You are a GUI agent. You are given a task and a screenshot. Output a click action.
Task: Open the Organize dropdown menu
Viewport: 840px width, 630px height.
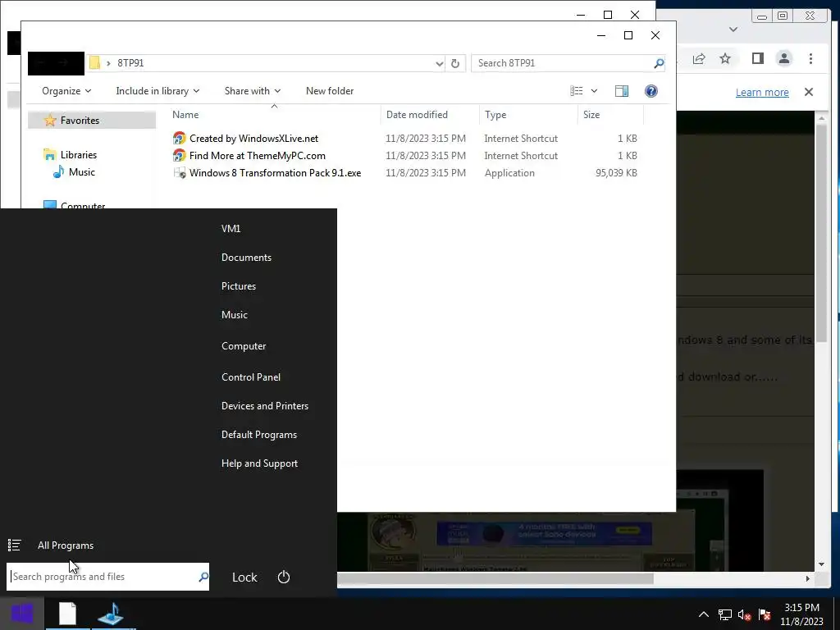pyautogui.click(x=66, y=91)
